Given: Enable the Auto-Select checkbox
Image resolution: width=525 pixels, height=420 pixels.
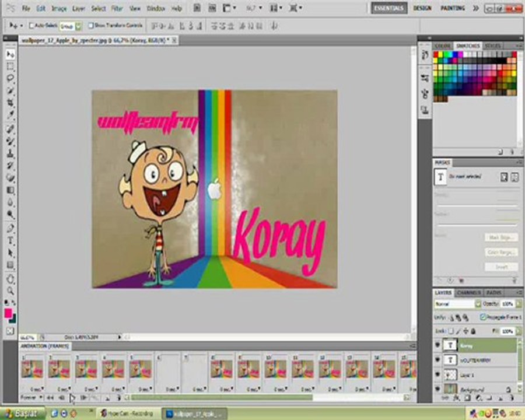Looking at the screenshot, I should click(32, 26).
